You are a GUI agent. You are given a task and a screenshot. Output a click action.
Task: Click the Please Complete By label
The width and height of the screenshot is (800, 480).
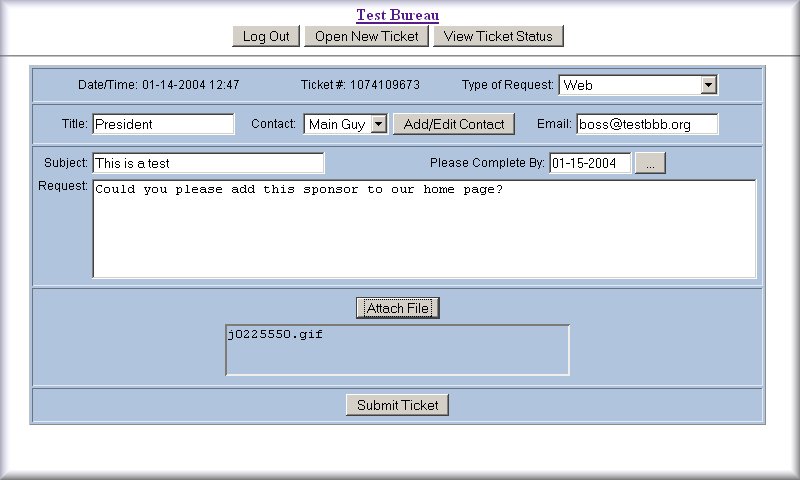tap(487, 163)
